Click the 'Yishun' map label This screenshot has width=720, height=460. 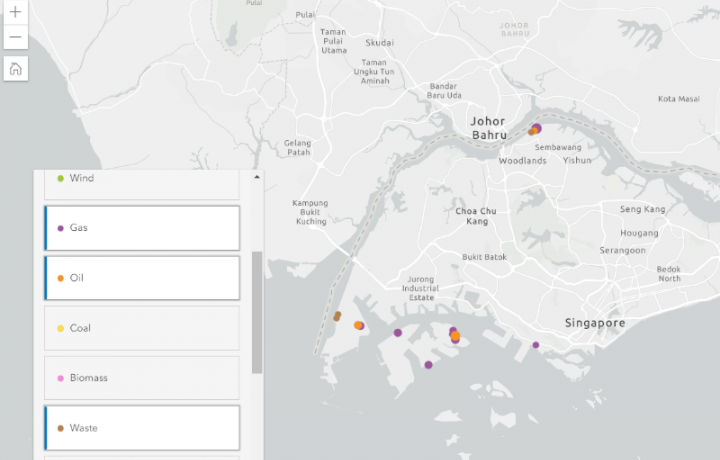point(577,160)
